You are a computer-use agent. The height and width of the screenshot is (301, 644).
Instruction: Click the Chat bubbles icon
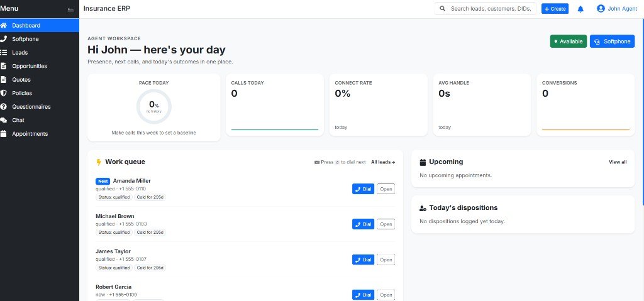[3, 120]
